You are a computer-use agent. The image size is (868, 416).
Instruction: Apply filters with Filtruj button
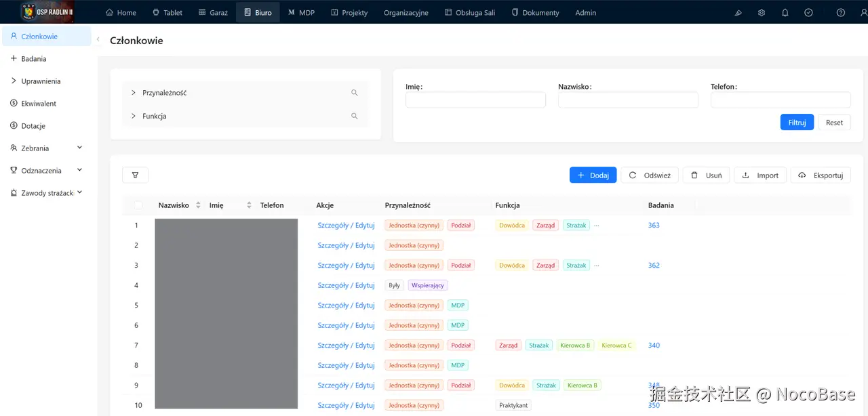(797, 122)
